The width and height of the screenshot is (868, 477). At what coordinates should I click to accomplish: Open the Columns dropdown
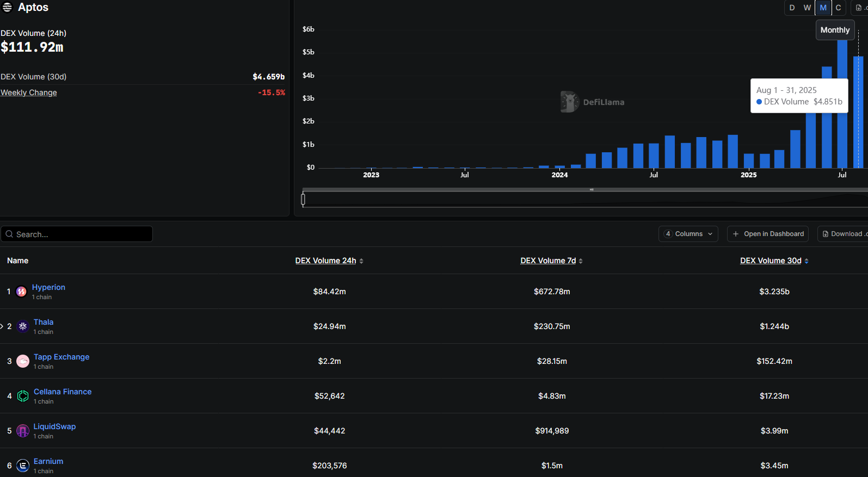pyautogui.click(x=688, y=234)
